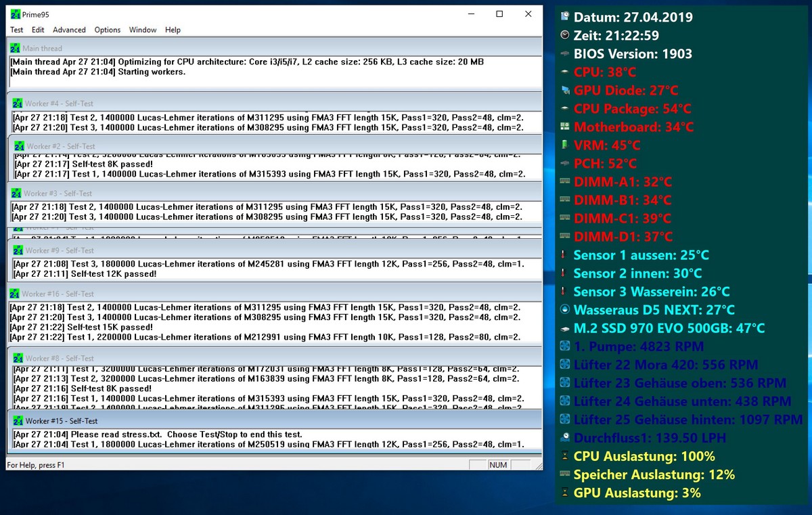Click the Worker #3 Self-Test window icon
812x515 pixels.
18,193
